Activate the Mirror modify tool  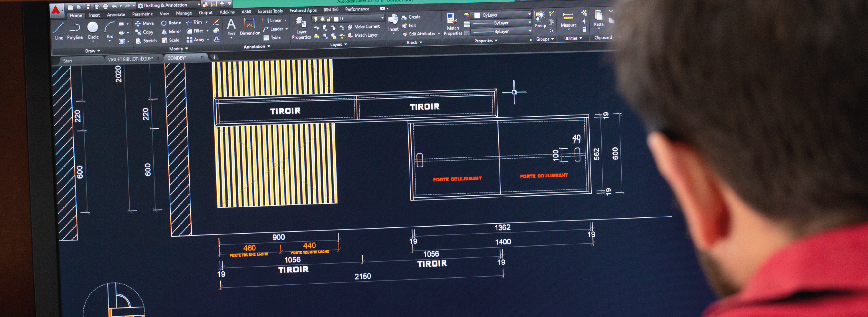pos(171,32)
